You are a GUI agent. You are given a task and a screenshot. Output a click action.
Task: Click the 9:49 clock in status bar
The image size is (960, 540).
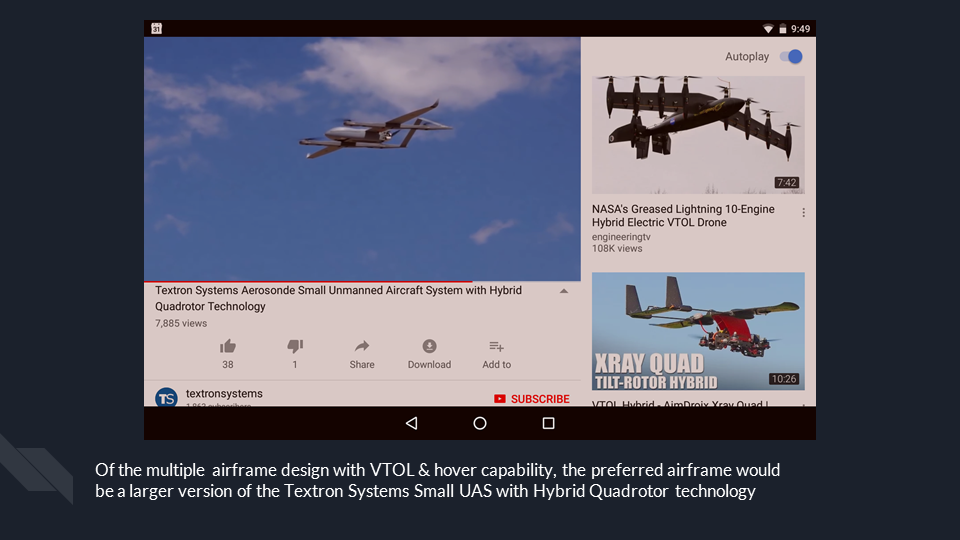point(800,29)
